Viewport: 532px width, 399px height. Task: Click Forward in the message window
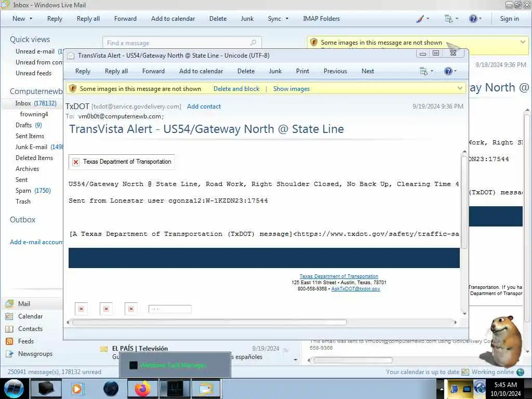(x=153, y=71)
